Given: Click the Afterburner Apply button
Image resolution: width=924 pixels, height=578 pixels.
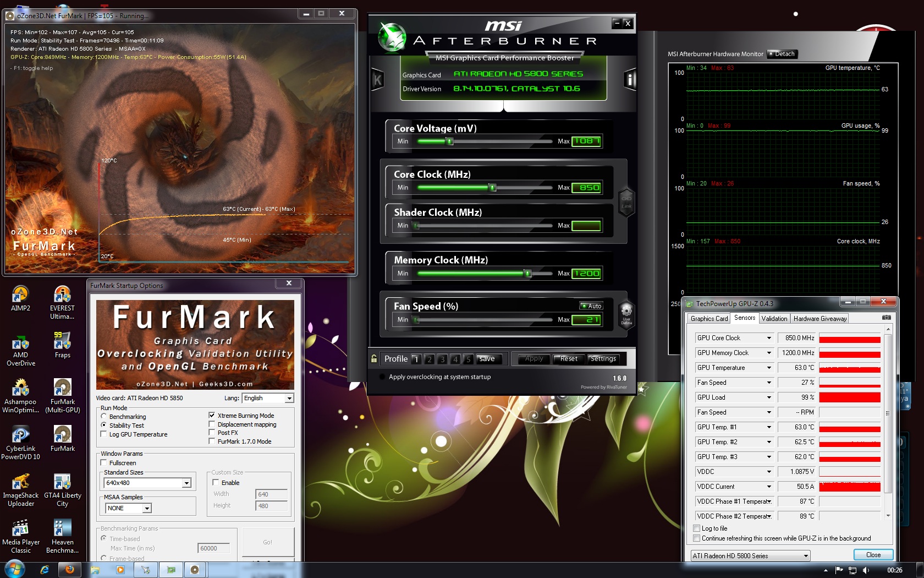Looking at the screenshot, I should [533, 359].
